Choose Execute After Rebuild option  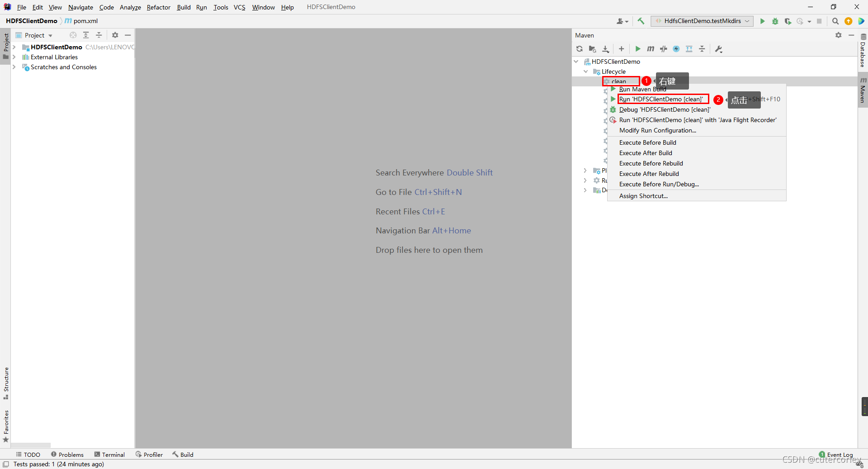point(649,174)
